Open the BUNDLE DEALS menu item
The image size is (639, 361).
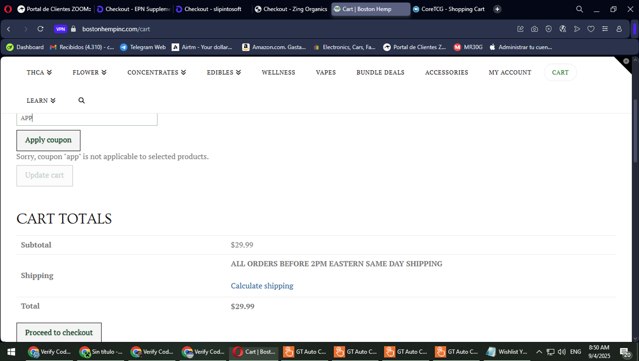click(x=380, y=73)
